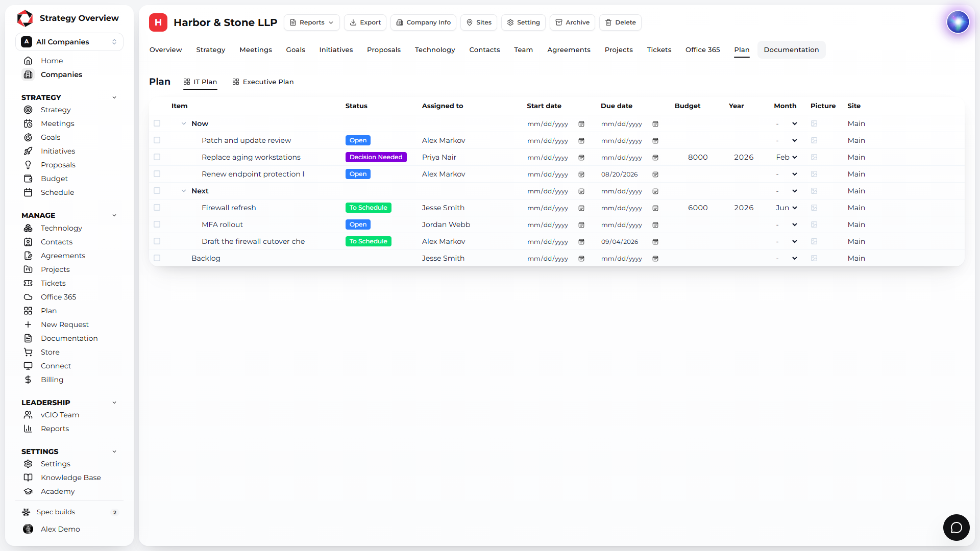Open the Goals sidebar icon

(x=28, y=137)
